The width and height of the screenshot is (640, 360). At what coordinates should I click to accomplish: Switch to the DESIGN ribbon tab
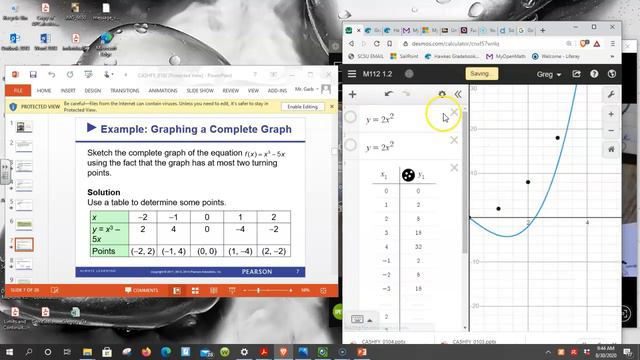click(93, 91)
